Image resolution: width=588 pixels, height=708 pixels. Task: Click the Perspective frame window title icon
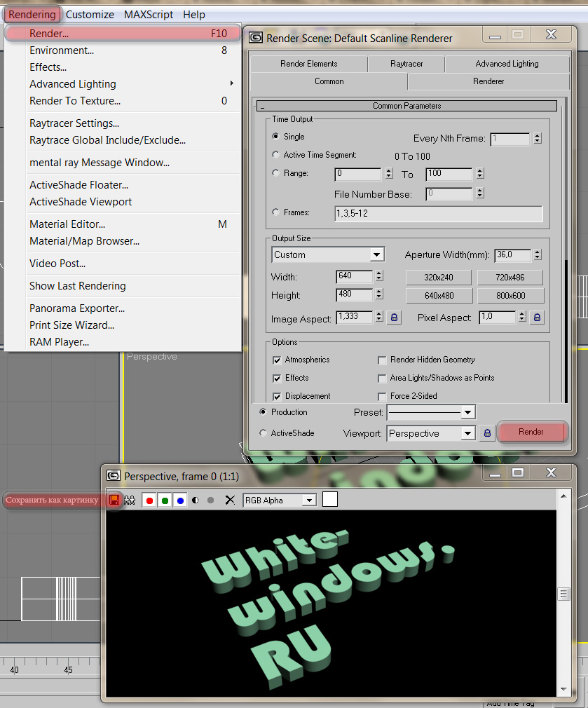tap(114, 475)
